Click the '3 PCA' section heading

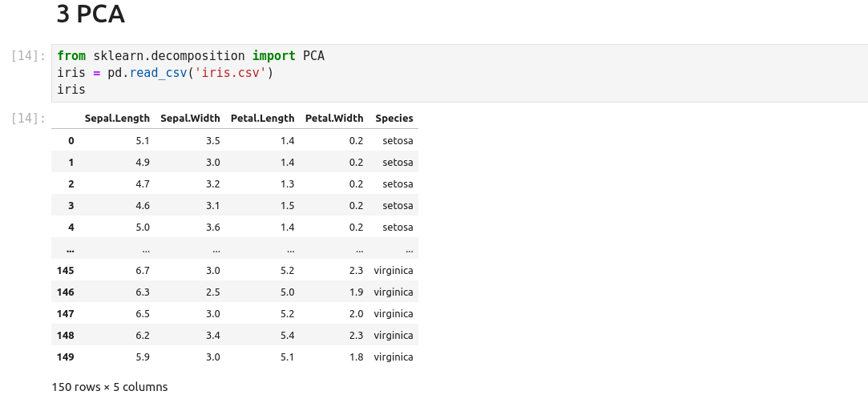coord(91,14)
